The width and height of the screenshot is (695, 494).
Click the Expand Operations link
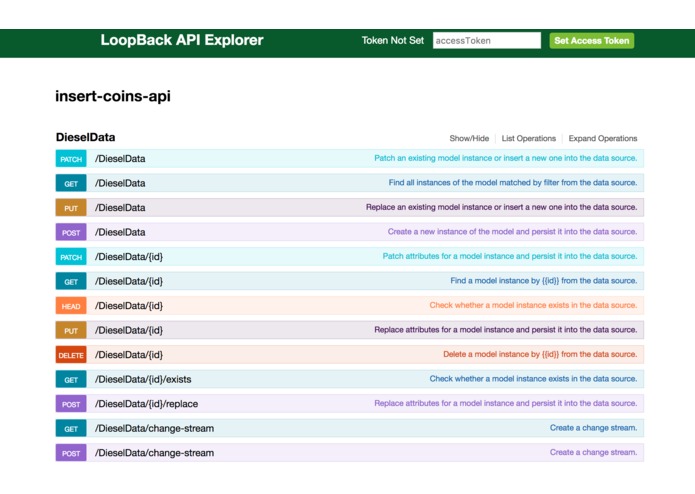pos(603,138)
